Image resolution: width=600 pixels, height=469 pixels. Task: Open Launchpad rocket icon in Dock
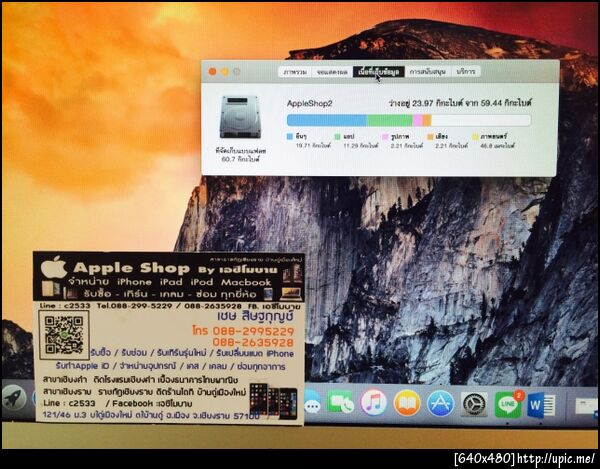coord(15,398)
